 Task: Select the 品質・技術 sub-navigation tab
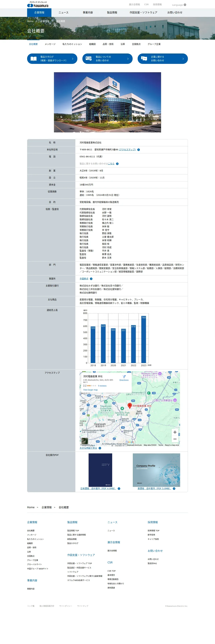[x=108, y=44]
